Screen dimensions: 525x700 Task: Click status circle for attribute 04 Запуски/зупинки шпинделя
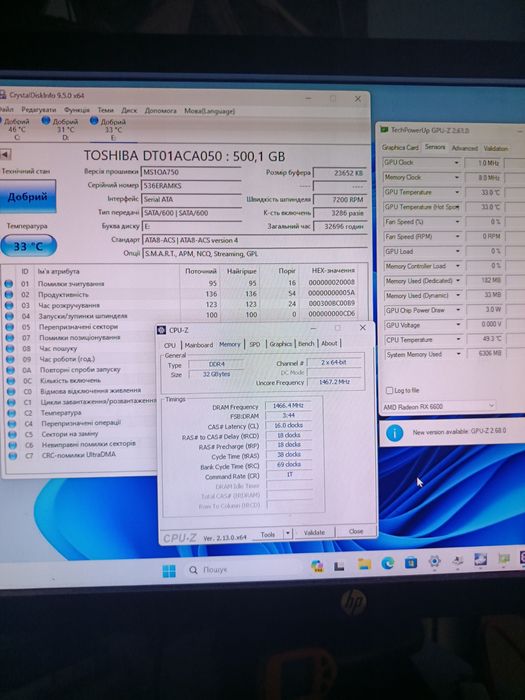(x=9, y=316)
